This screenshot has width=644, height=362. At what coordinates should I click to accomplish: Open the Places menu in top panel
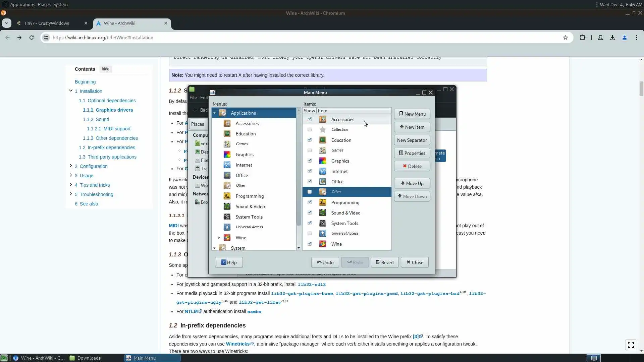pyautogui.click(x=44, y=4)
